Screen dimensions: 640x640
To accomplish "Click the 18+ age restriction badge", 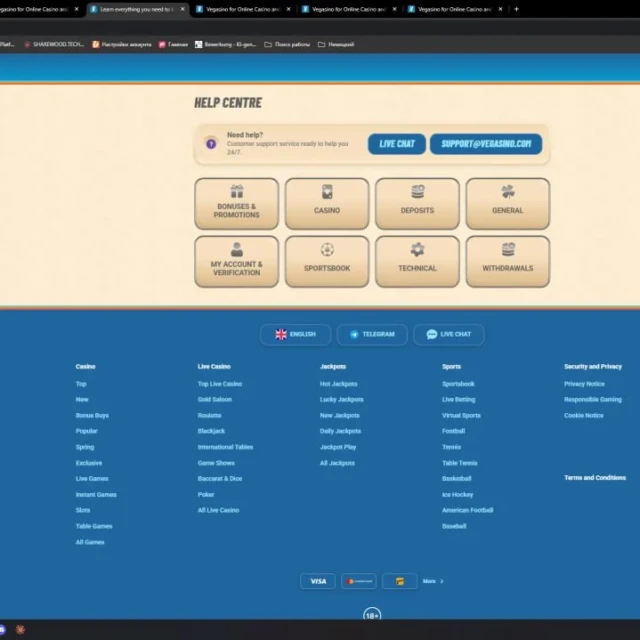I will pos(372,615).
